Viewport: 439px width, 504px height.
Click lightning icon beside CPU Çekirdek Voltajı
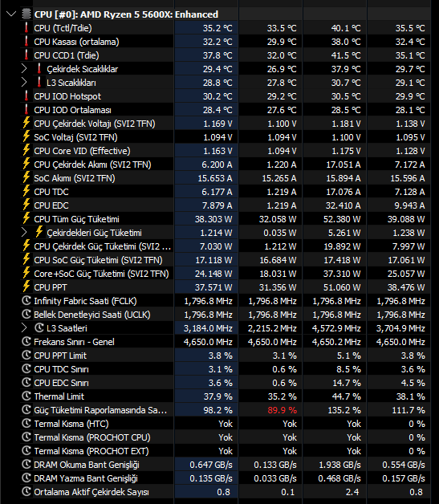(x=26, y=123)
